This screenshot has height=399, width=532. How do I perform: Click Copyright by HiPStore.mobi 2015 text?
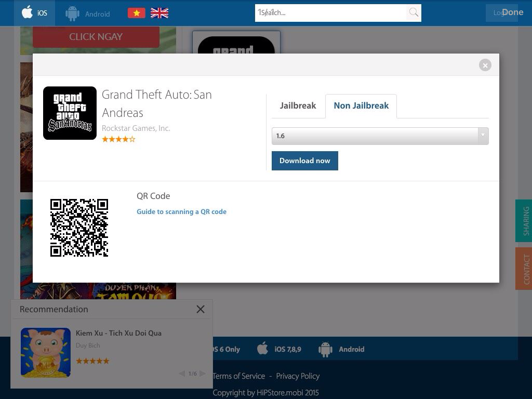pyautogui.click(x=265, y=393)
